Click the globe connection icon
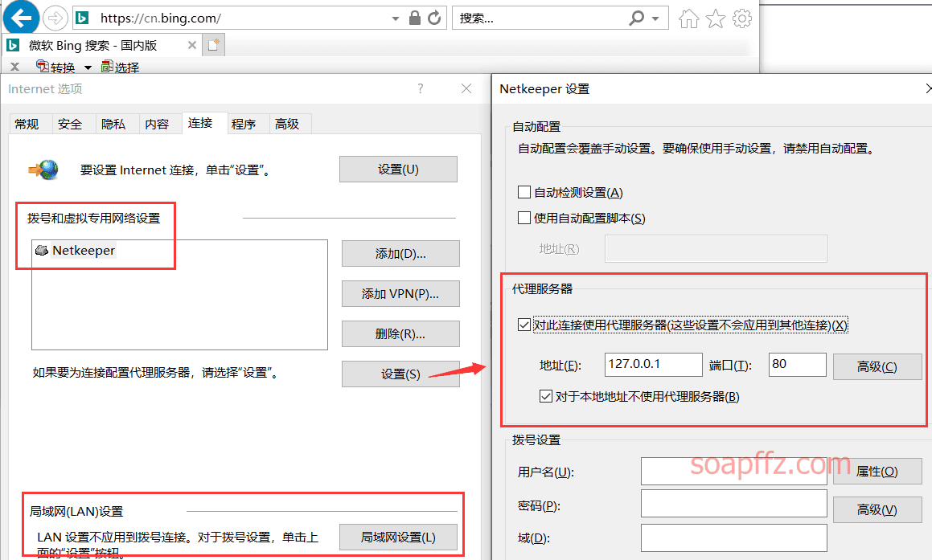Viewport: 932px width, 560px height. point(43,170)
